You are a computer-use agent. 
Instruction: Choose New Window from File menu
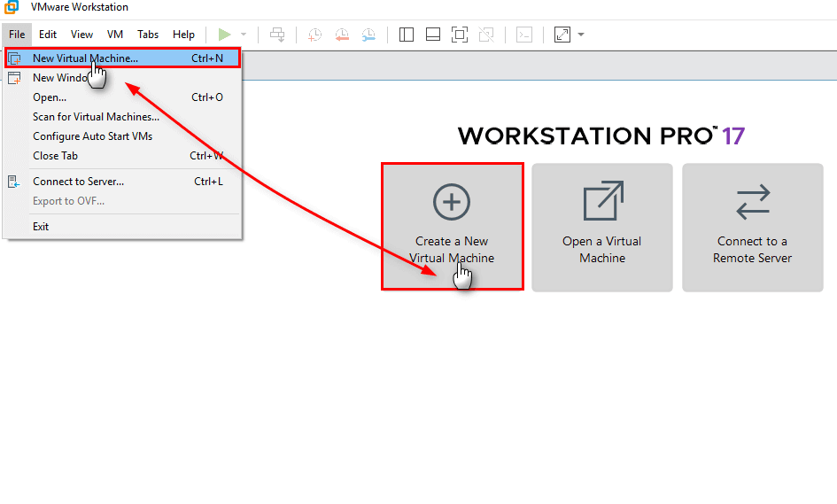tap(123, 78)
